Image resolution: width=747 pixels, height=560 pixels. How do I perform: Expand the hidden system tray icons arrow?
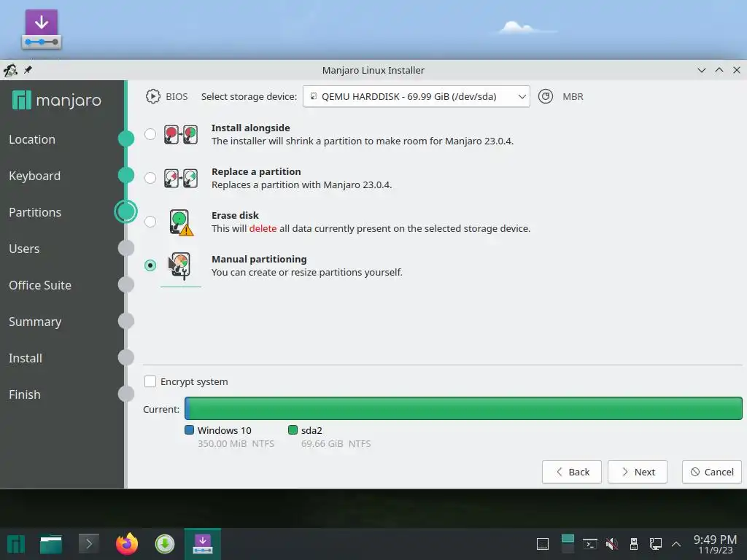tap(676, 544)
